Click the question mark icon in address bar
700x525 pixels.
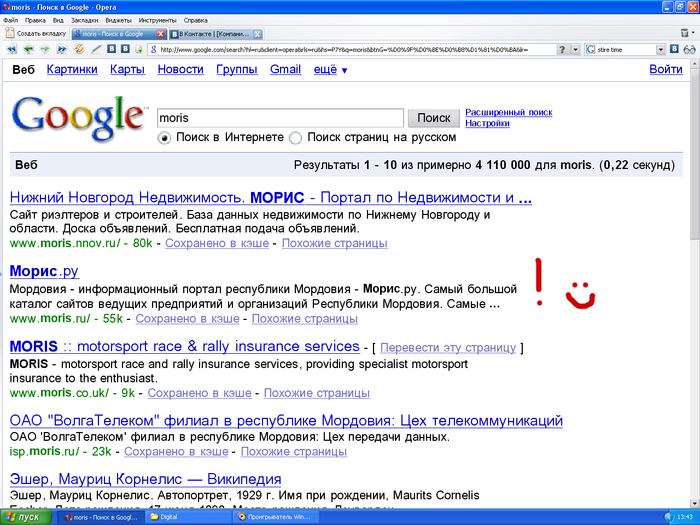point(562,50)
